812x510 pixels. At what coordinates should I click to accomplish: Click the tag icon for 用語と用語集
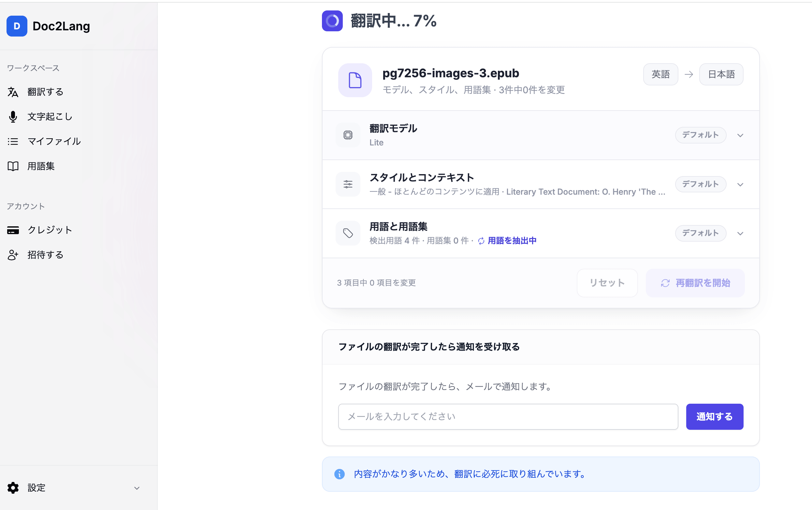[348, 233]
